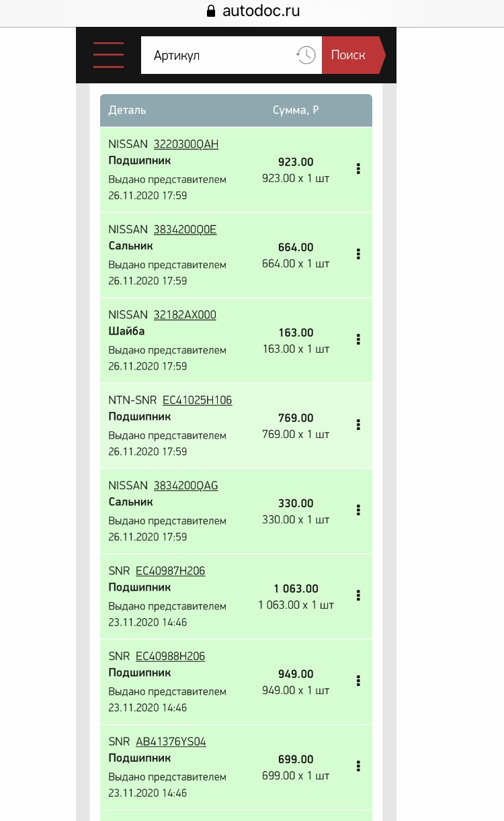The image size is (504, 821).
Task: Show search history clock icon
Action: (x=306, y=55)
